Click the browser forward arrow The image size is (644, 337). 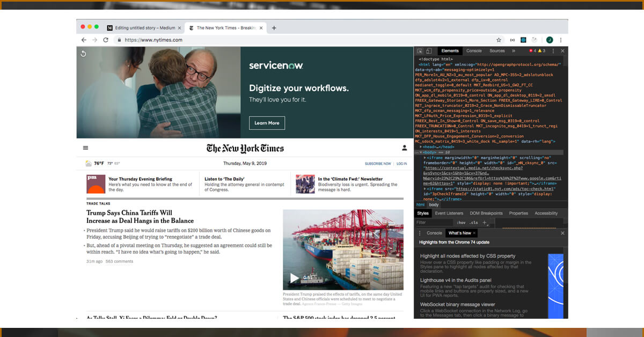pos(94,40)
